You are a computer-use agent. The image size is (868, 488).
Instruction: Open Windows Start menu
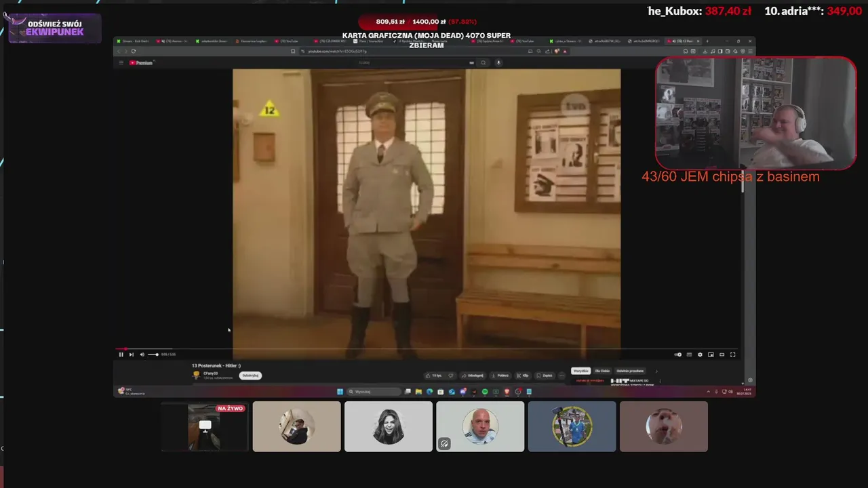point(340,392)
